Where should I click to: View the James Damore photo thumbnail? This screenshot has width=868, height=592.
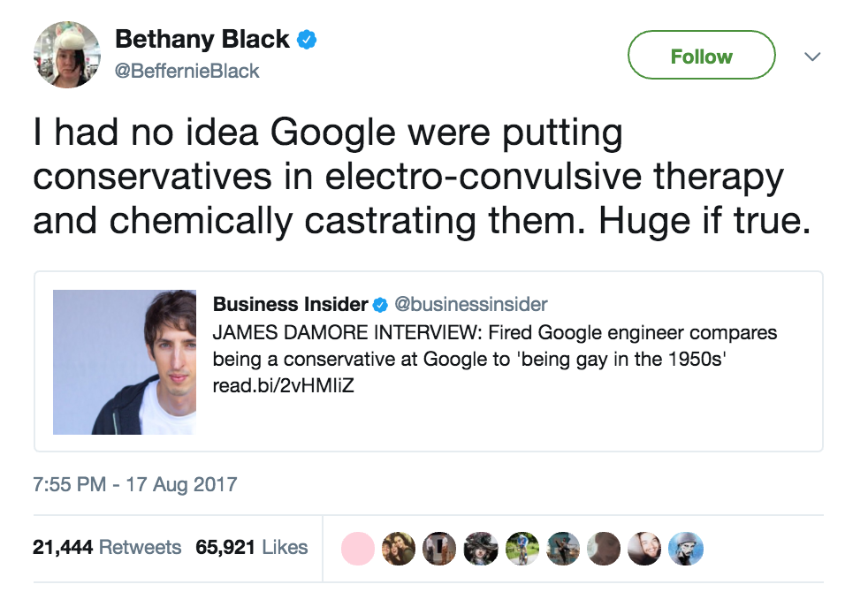pyautogui.click(x=125, y=362)
